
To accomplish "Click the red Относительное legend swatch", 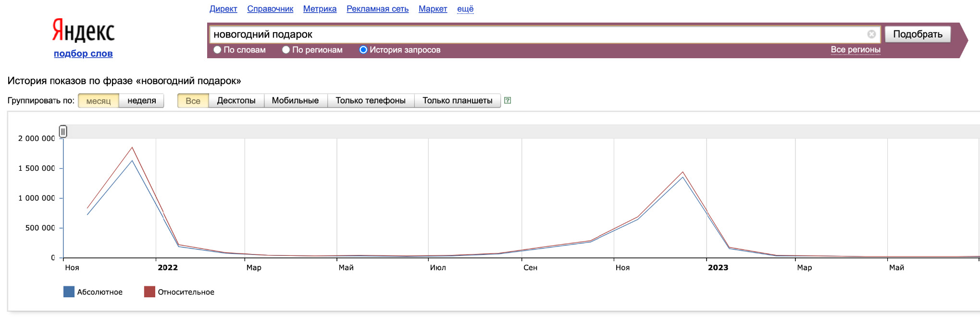I will tap(149, 292).
